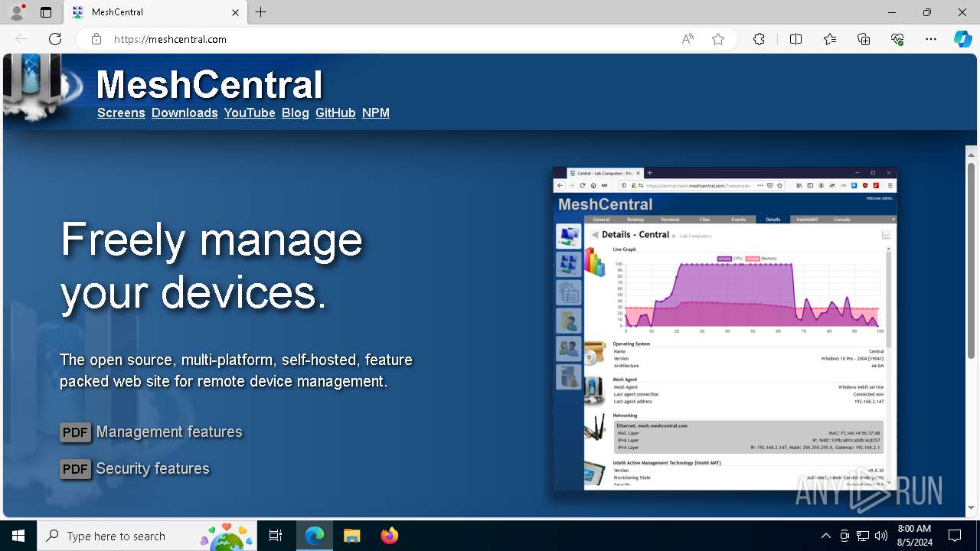Viewport: 980px width, 551px height.
Task: Visit the GitHub link
Action: [335, 112]
